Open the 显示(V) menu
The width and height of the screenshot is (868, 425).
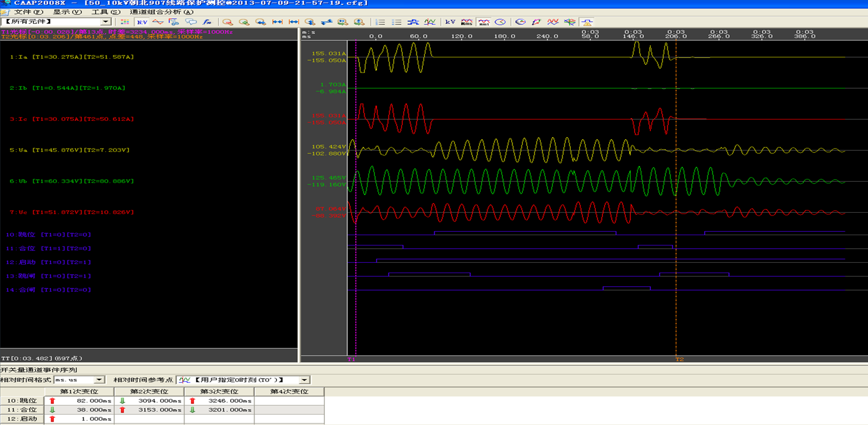pyautogui.click(x=67, y=12)
